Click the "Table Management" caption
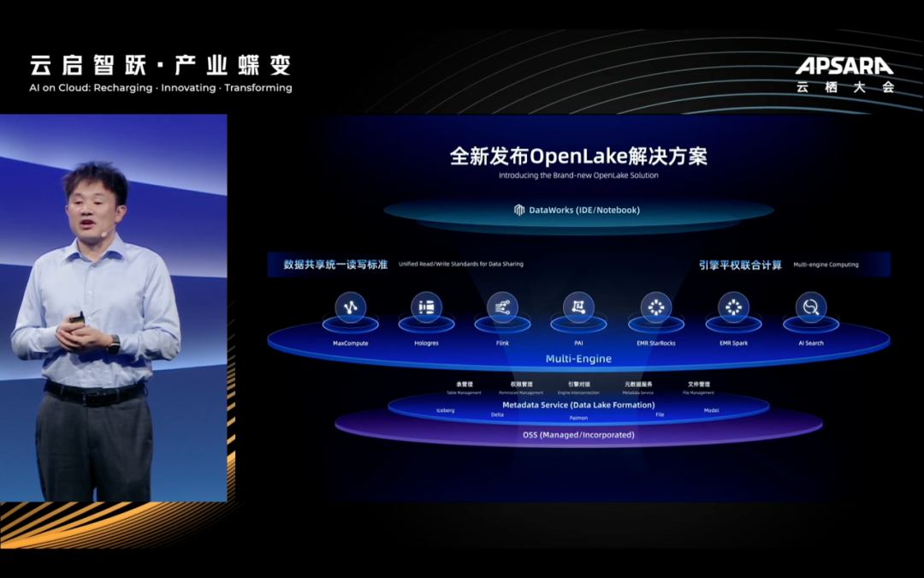 (464, 393)
